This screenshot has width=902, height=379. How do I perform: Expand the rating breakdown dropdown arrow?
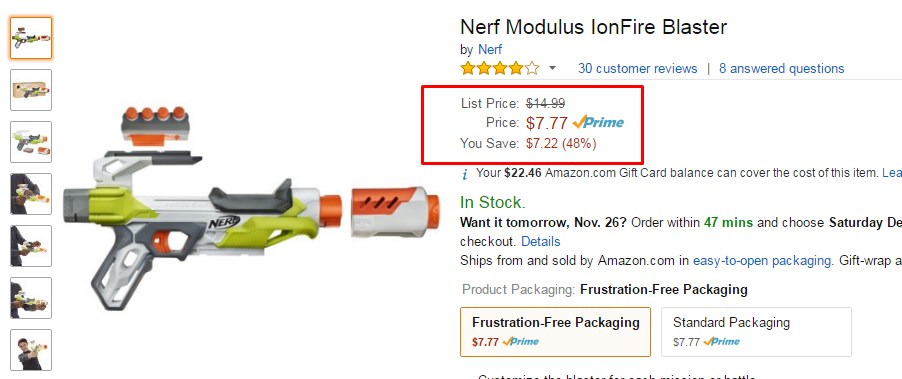[x=552, y=68]
